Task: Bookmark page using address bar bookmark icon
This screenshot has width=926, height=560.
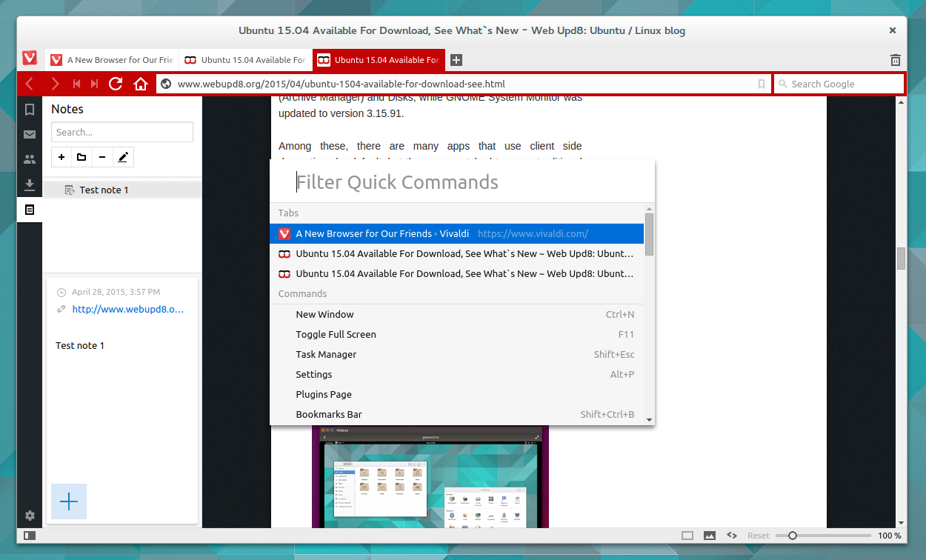Action: pyautogui.click(x=761, y=84)
